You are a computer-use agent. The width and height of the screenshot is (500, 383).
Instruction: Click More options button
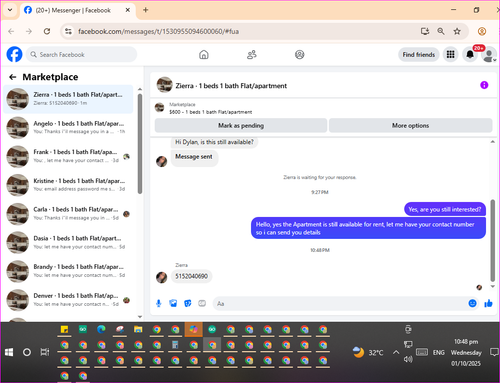(x=410, y=126)
